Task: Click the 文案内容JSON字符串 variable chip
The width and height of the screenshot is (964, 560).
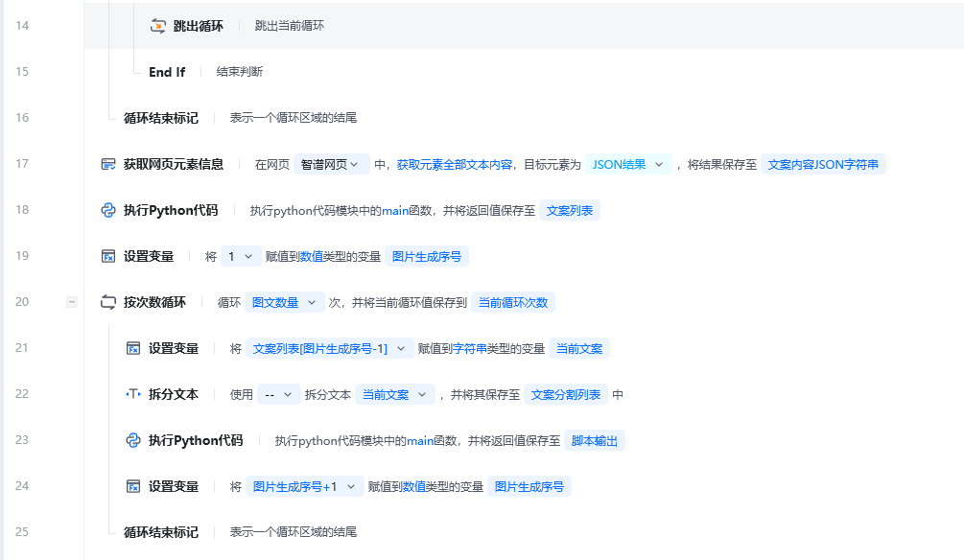Action: point(825,164)
